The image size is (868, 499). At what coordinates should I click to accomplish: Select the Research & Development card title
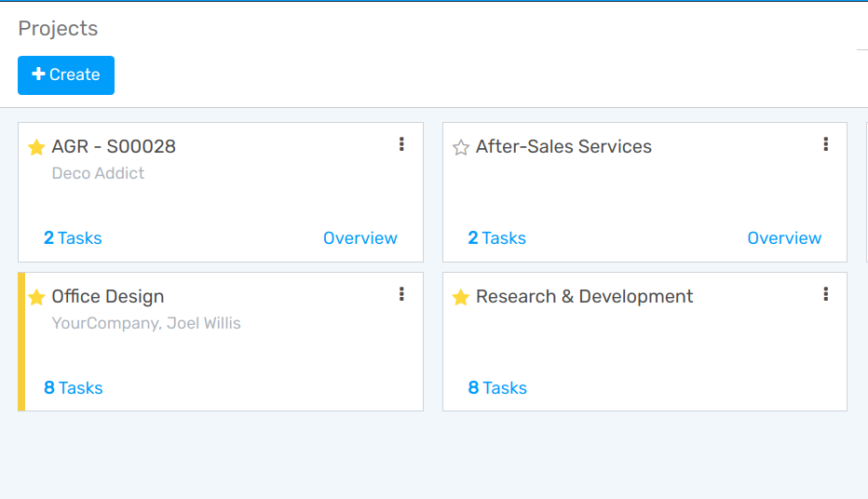[x=584, y=297]
